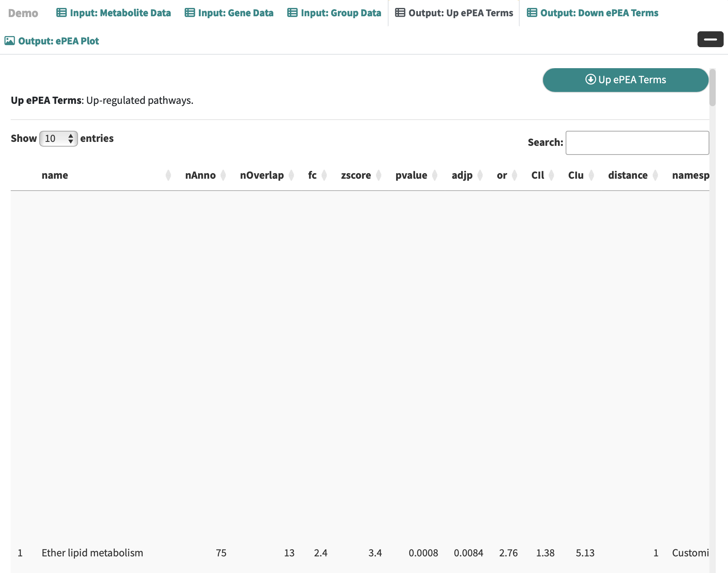Click the Search input field

pos(637,143)
